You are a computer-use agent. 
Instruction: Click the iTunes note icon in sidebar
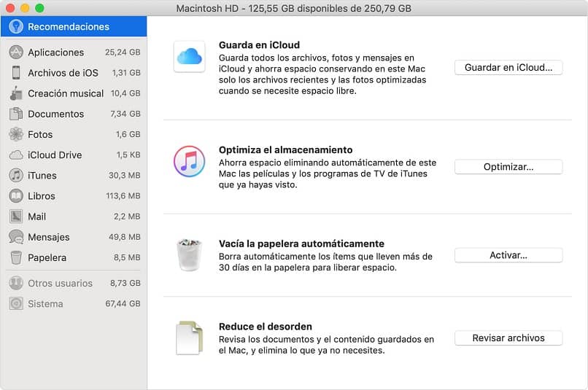(x=16, y=175)
